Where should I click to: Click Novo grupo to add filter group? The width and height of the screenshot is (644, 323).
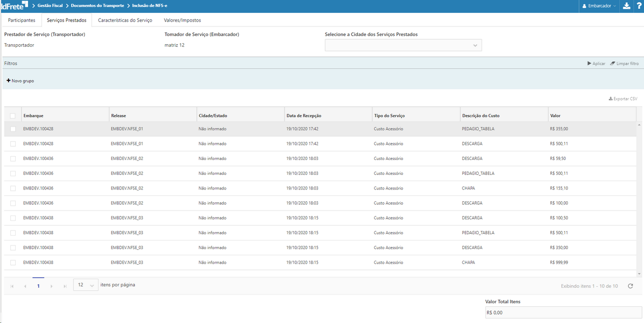point(20,81)
